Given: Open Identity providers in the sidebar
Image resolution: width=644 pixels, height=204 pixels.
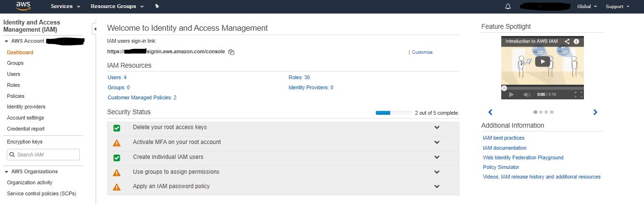Looking at the screenshot, I should pyautogui.click(x=26, y=107).
